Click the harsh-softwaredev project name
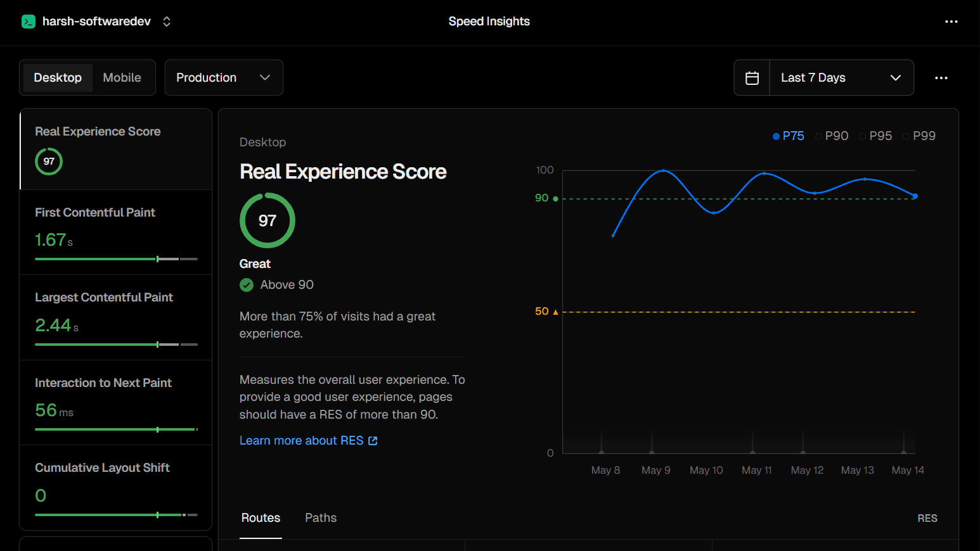 coord(96,22)
